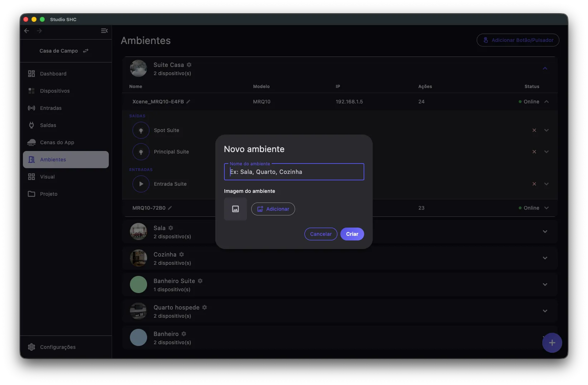Click the back navigation arrow
Viewport: 588px width, 385px height.
pyautogui.click(x=26, y=31)
